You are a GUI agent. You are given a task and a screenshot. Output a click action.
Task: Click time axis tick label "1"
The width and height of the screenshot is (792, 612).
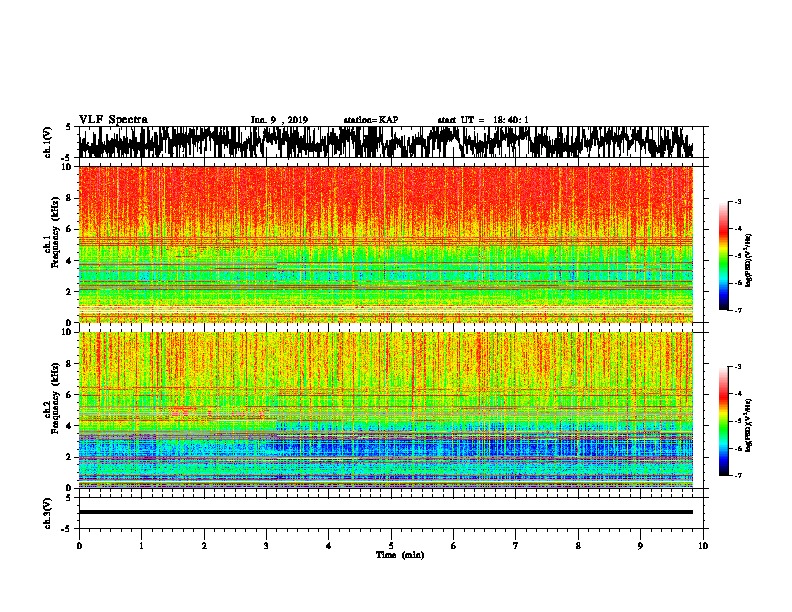click(141, 546)
